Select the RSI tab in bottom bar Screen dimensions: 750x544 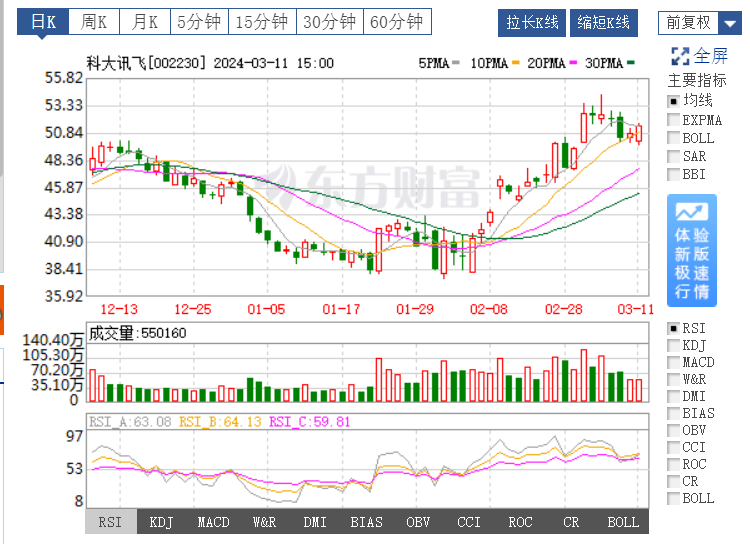(111, 522)
